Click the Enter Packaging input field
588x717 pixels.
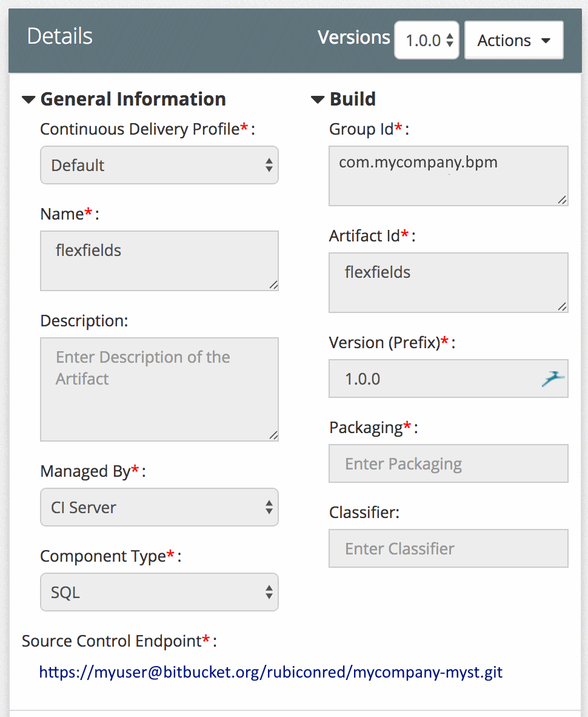[x=449, y=463]
